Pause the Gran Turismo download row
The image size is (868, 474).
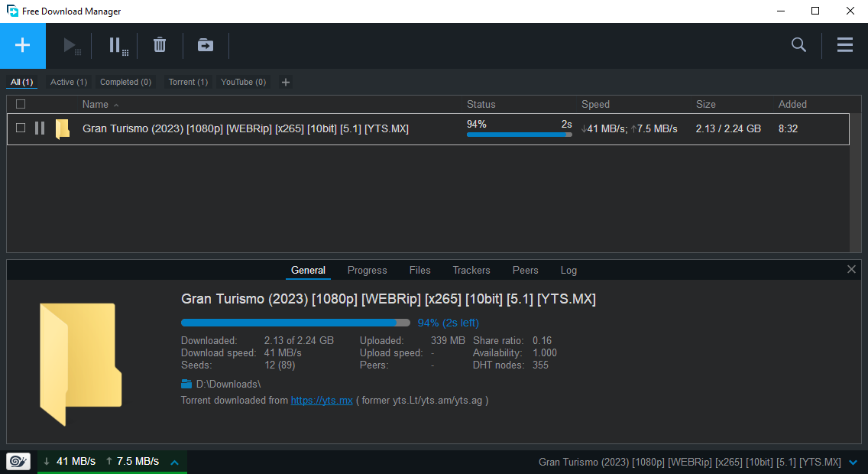(40, 128)
